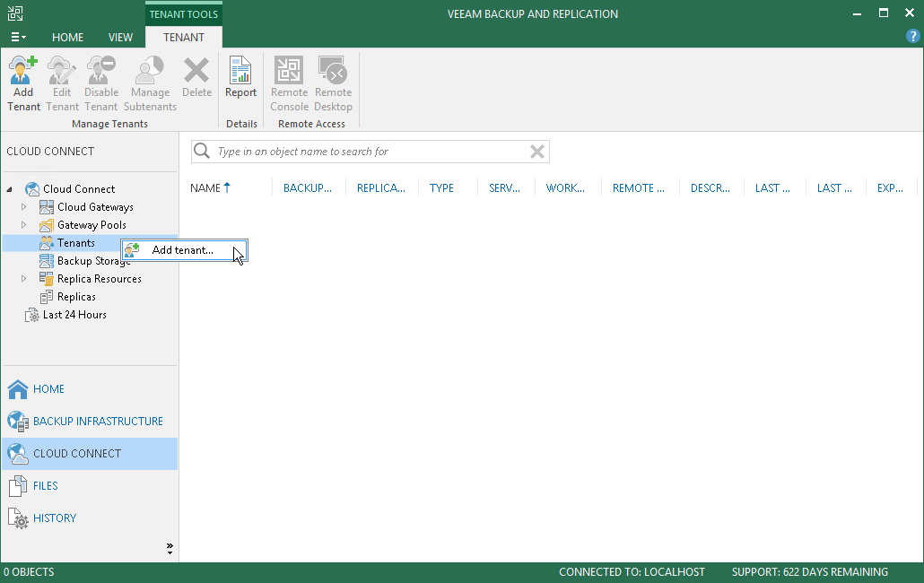
Task: Sort by the TYPE column header
Action: coord(441,187)
